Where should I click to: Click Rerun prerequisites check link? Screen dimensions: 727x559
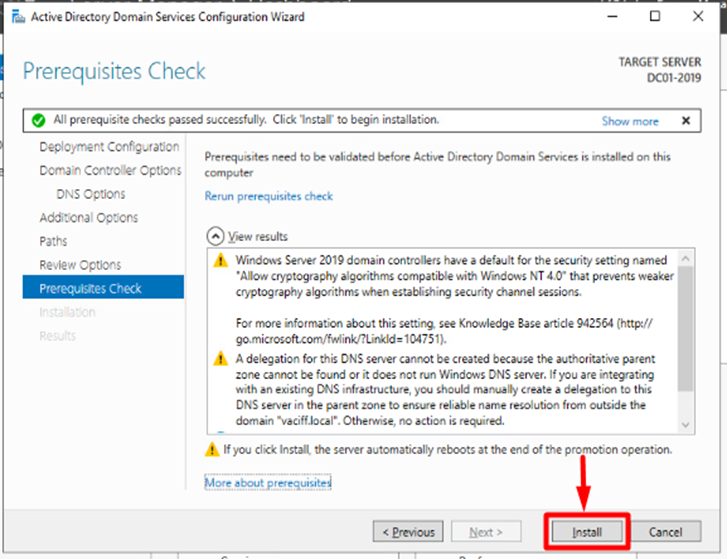(269, 196)
